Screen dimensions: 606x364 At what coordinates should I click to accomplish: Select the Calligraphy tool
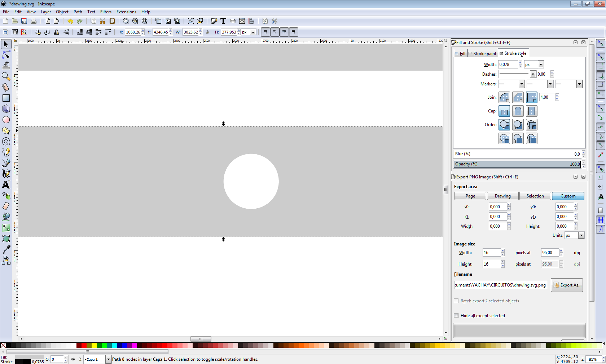(6, 174)
